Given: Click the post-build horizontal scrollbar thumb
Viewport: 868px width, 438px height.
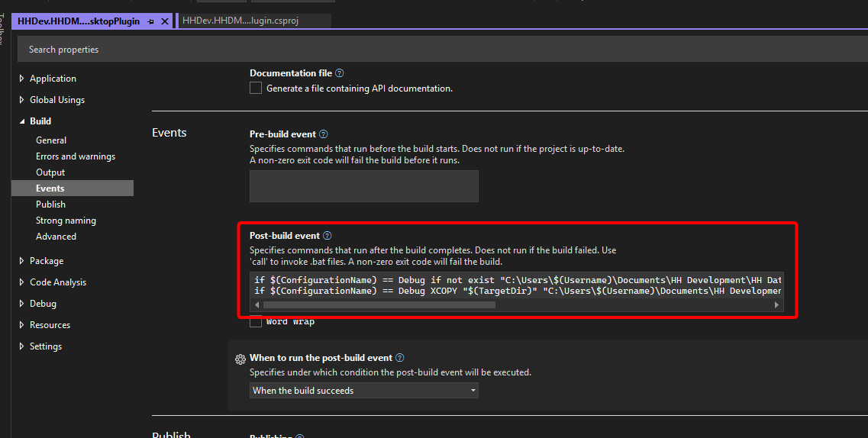Looking at the screenshot, I should (x=379, y=304).
